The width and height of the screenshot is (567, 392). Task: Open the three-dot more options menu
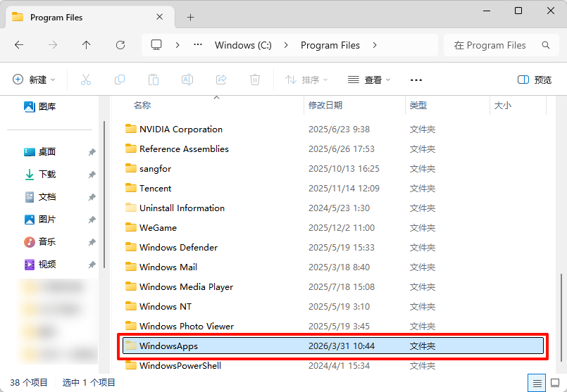(x=416, y=80)
